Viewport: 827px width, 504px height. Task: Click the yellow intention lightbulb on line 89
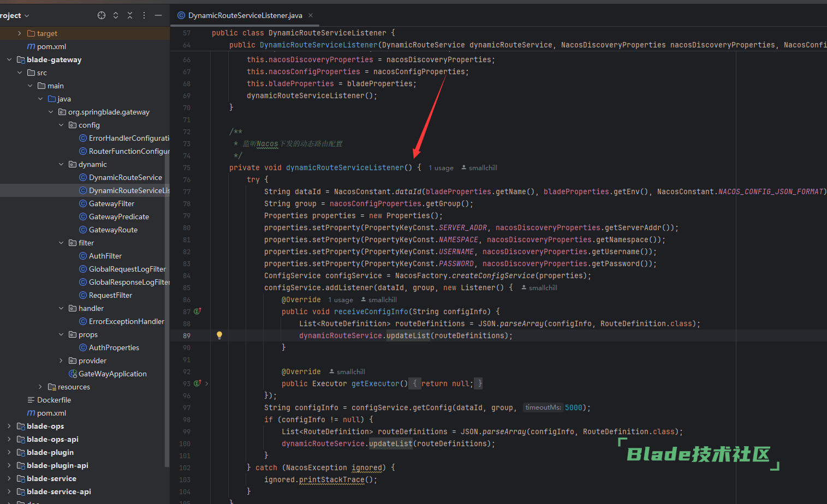(219, 335)
